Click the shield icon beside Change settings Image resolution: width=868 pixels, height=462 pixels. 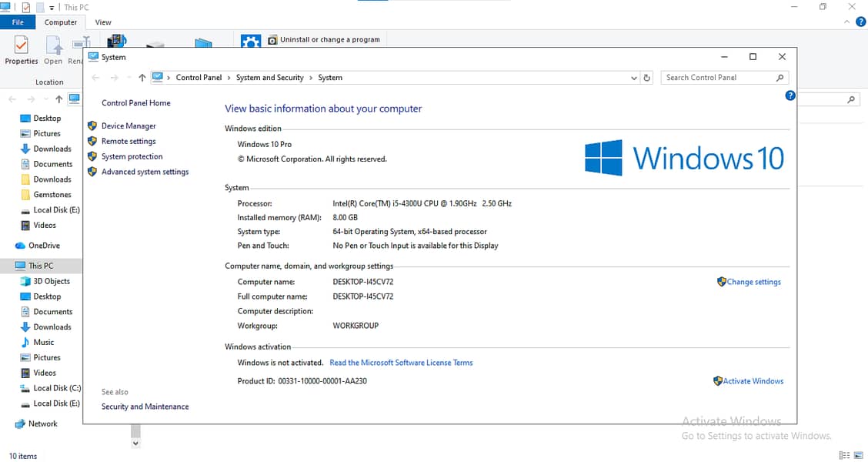[x=721, y=281]
